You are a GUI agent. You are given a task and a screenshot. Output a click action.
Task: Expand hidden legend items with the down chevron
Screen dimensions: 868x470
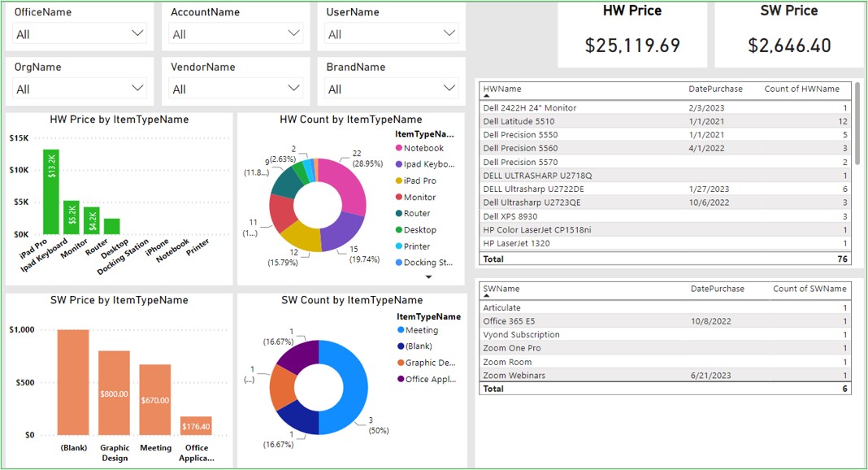coord(427,275)
